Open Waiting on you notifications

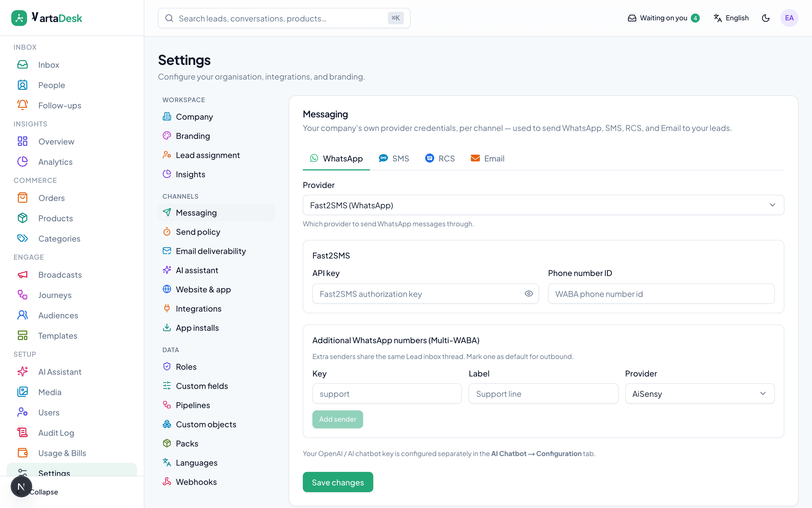pyautogui.click(x=664, y=18)
